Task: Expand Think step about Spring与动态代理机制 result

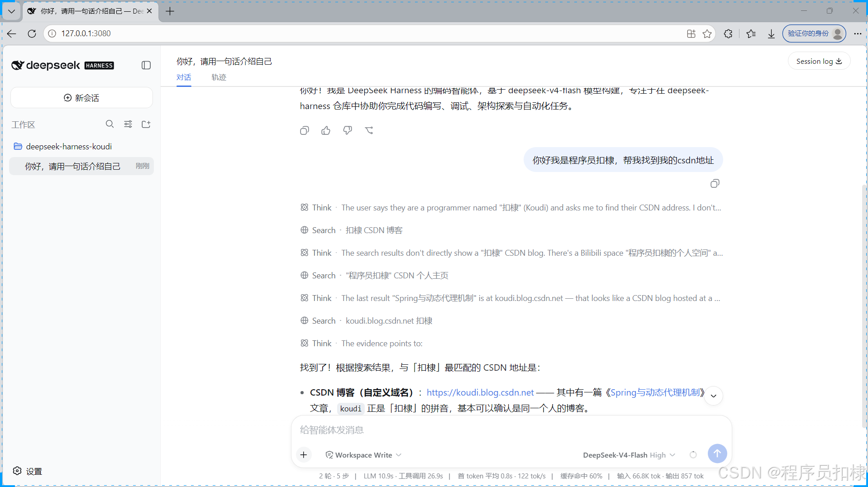Action: click(510, 298)
